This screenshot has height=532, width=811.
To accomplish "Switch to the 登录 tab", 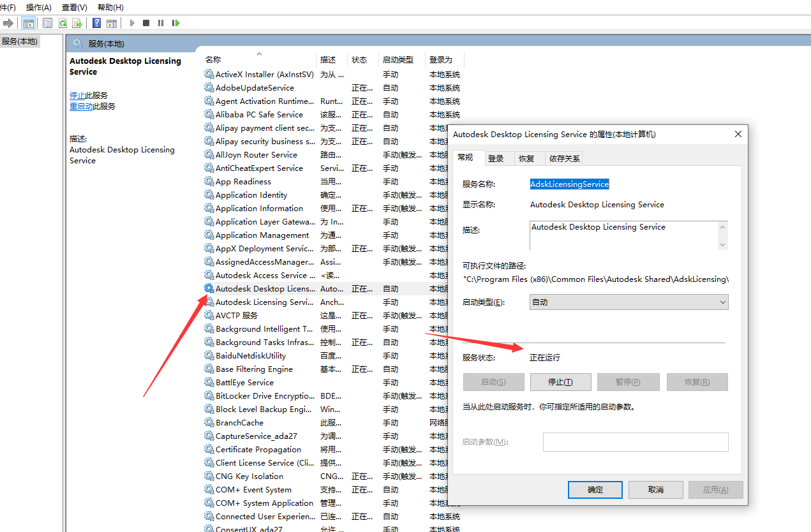I will click(496, 159).
